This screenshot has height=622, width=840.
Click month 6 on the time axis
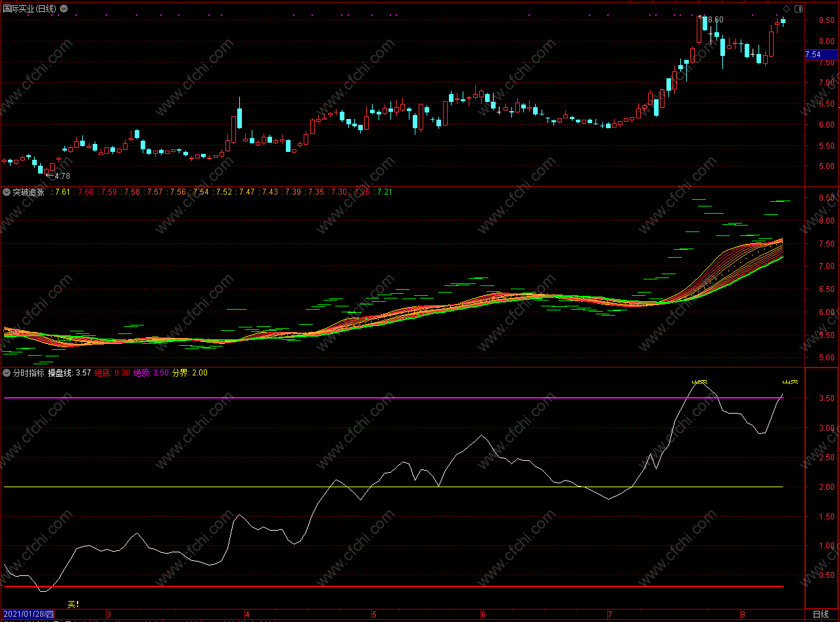[483, 614]
